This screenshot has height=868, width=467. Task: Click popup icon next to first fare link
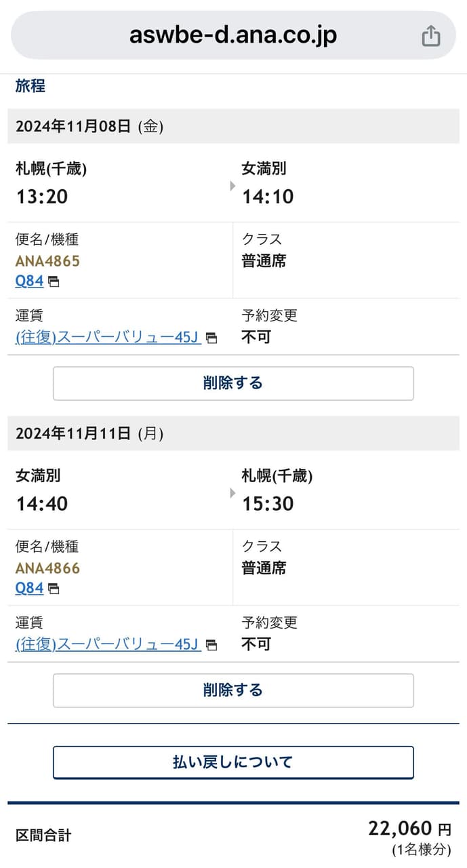(x=211, y=338)
